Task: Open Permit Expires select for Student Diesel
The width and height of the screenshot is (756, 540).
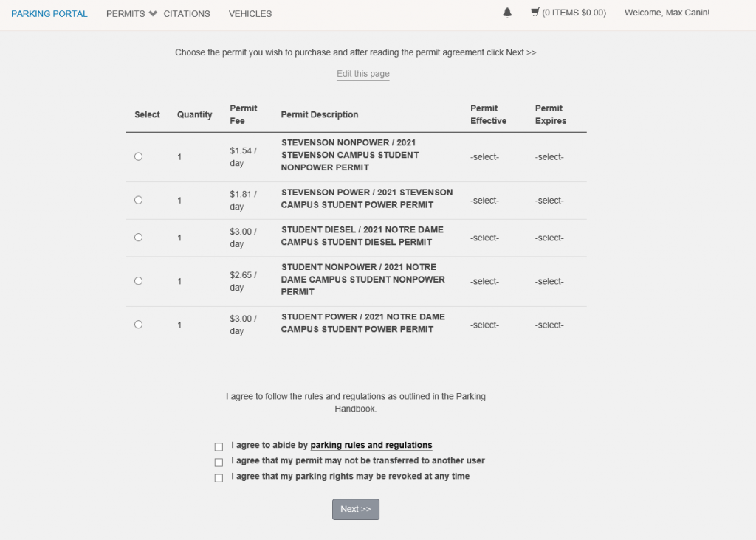Action: (x=549, y=238)
